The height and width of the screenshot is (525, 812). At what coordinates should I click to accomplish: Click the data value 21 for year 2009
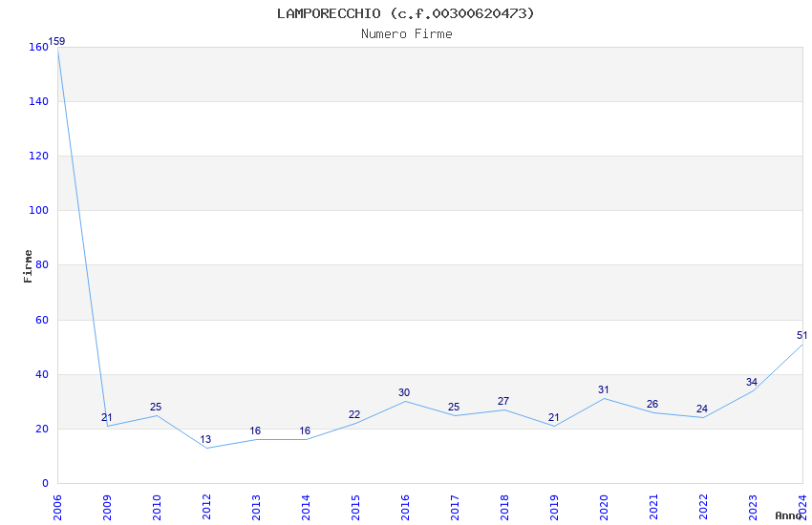coord(107,417)
